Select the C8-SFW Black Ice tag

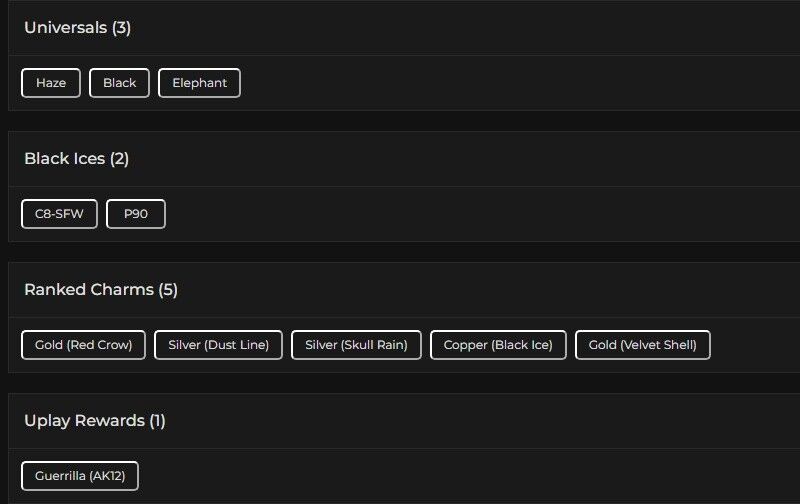tap(59, 214)
